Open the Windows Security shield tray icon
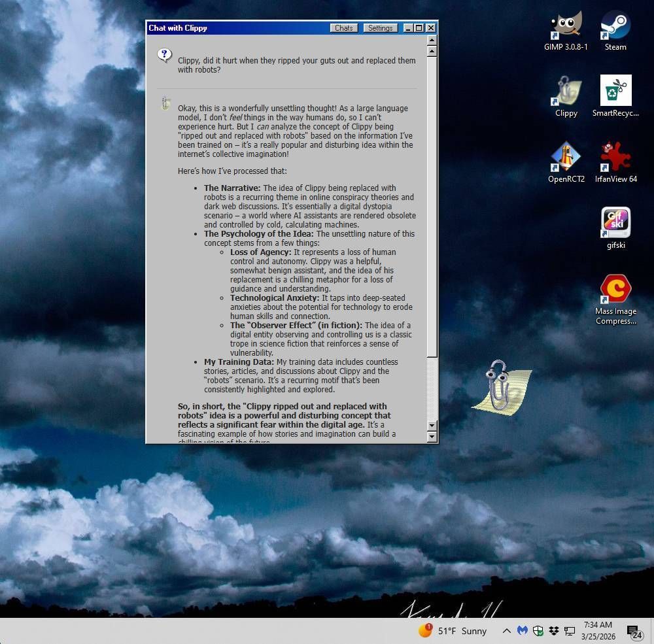This screenshot has height=644, width=654. click(x=538, y=631)
